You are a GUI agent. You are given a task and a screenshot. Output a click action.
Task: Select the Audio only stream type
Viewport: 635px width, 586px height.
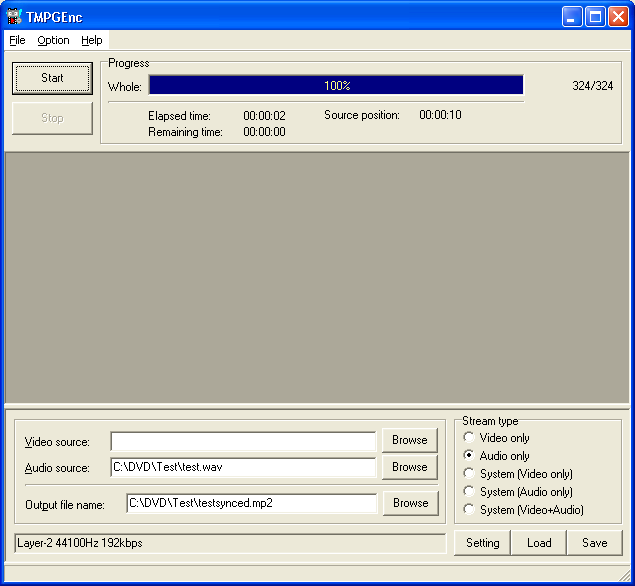click(x=469, y=456)
